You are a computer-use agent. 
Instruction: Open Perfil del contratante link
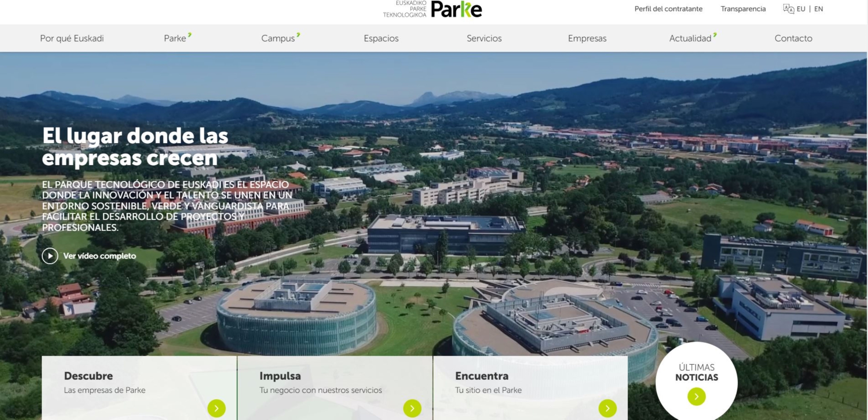pos(668,9)
